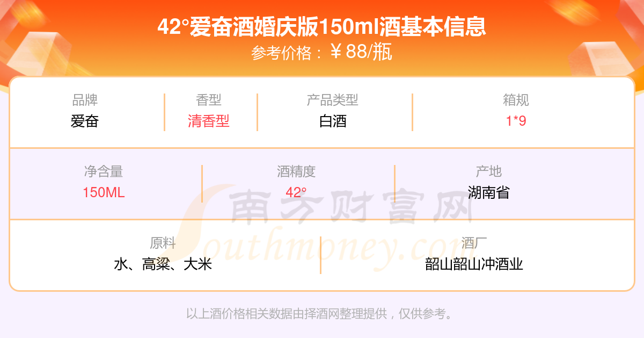Screen dimensions: 644x338
Task: Click the 酒精度 label
Action: click(x=296, y=171)
